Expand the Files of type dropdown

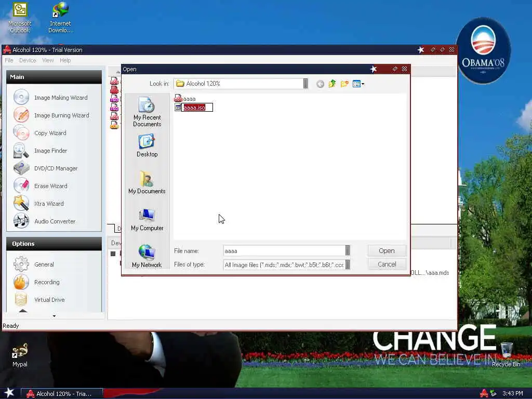[348, 264]
